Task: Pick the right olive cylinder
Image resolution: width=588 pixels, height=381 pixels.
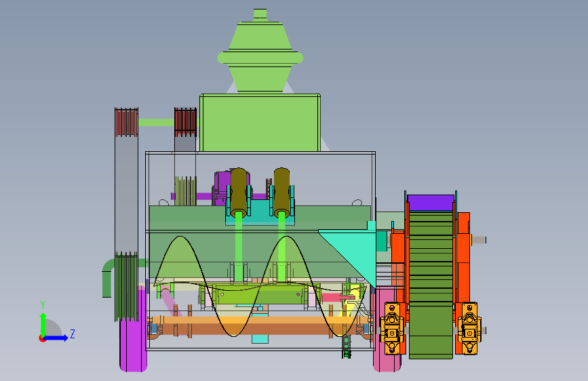Action: (282, 193)
